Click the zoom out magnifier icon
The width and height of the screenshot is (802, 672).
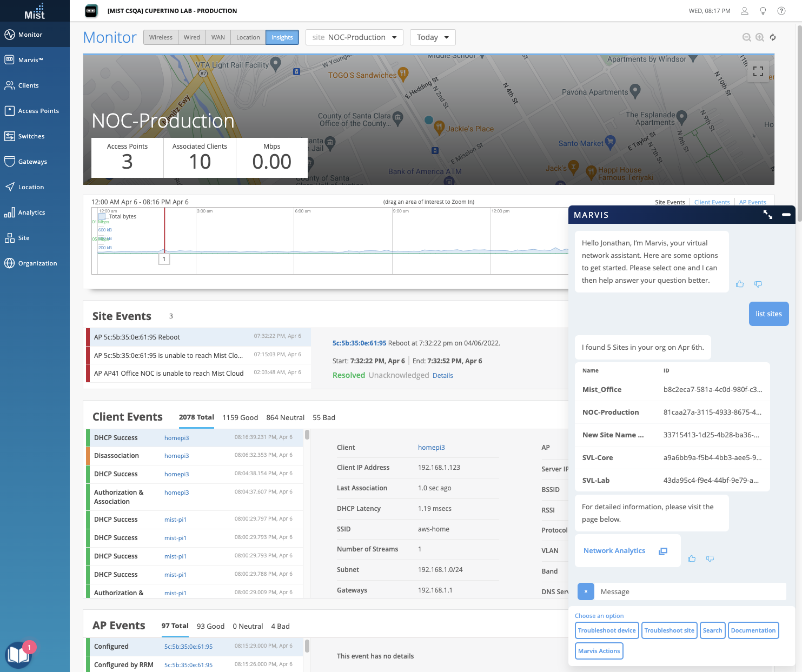(x=746, y=37)
